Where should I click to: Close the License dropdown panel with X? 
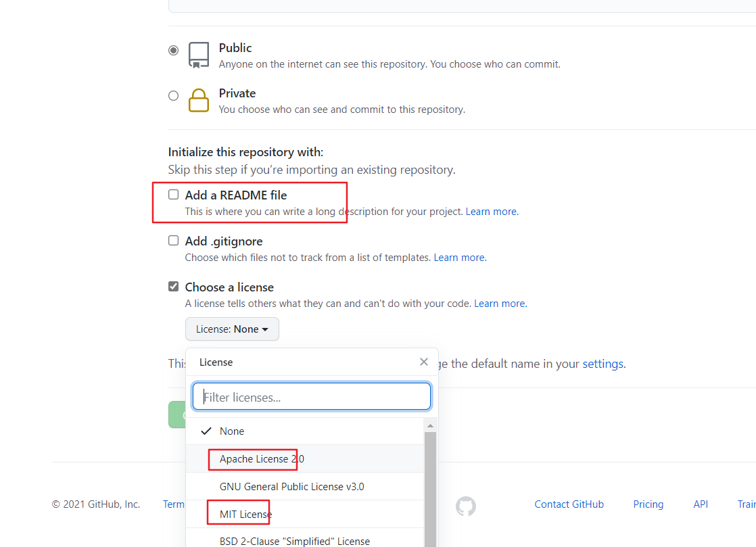point(424,362)
